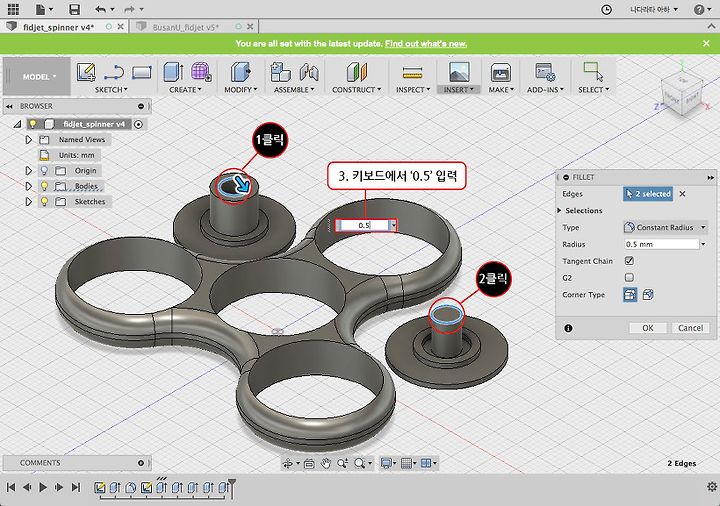Select the Setback corner type
720x506 pixels.
point(647,294)
